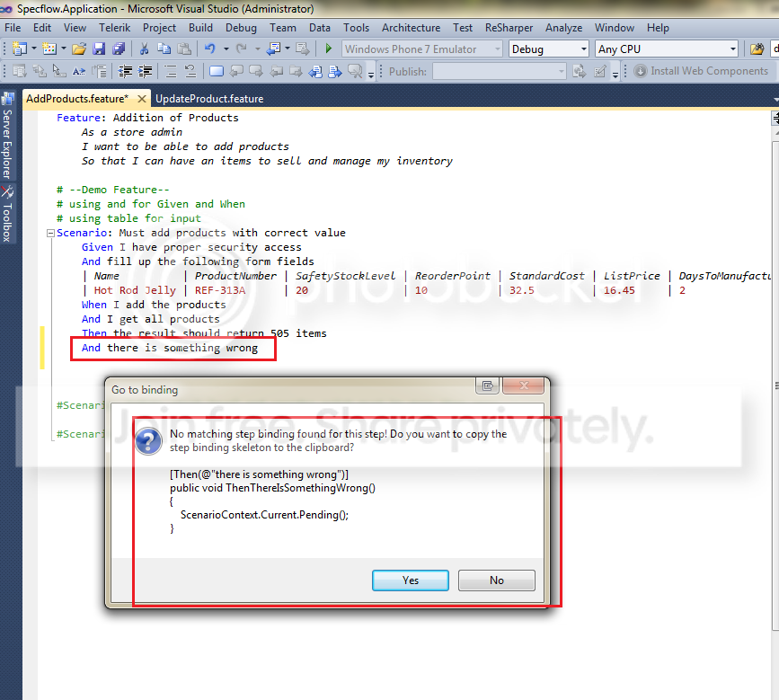Open the text editor toolbar options overflow
The height and width of the screenshot is (700, 779).
coord(371,75)
